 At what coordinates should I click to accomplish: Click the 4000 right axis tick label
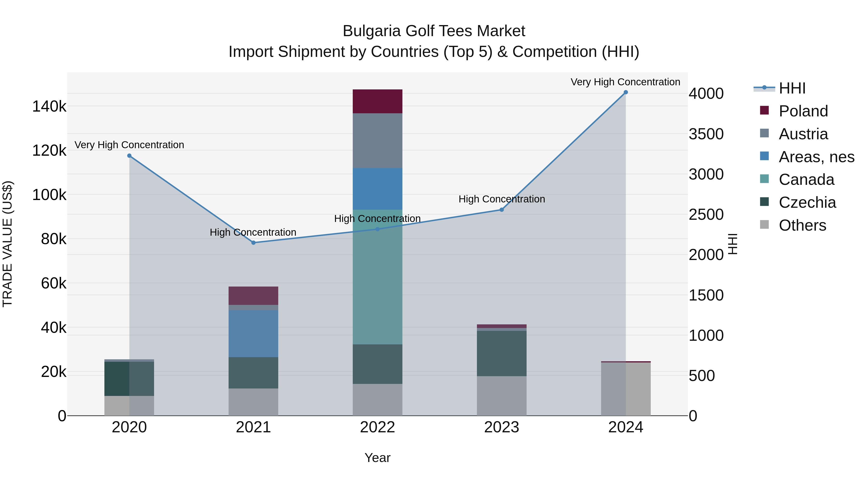[x=706, y=94]
